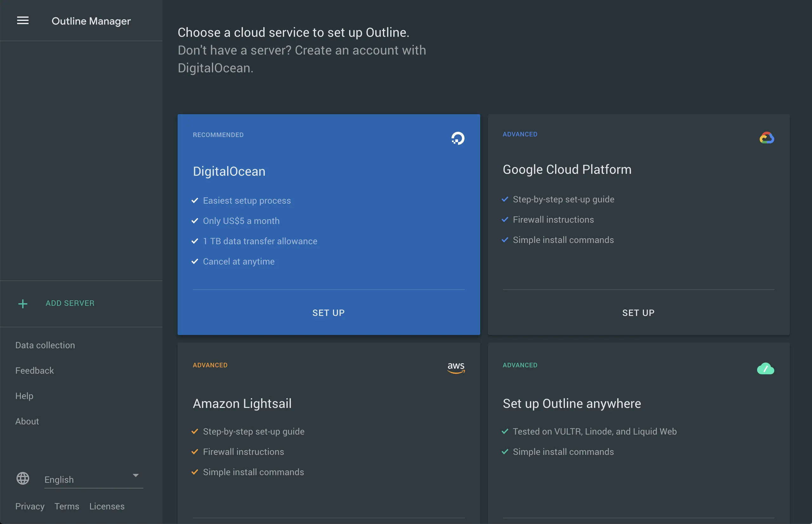Click 'Simple install commands' under Google Cloud Platform

pyautogui.click(x=563, y=240)
